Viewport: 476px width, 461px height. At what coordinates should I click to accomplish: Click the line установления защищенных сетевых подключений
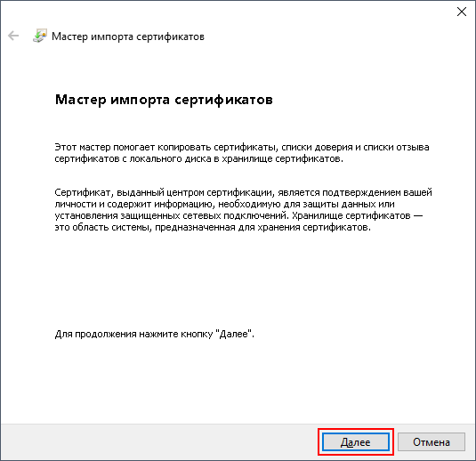pos(238,215)
